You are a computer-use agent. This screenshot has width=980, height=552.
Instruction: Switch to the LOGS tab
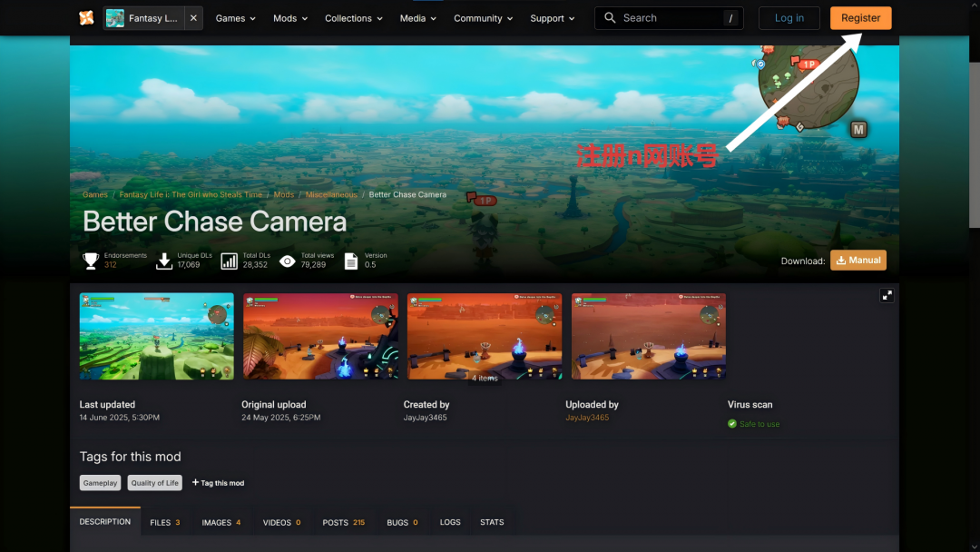(450, 522)
